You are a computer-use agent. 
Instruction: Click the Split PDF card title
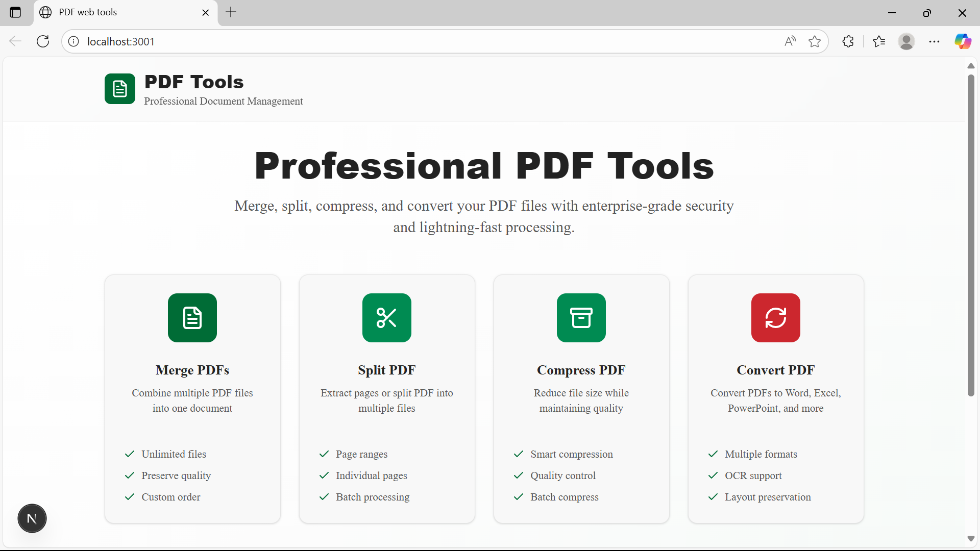(387, 370)
